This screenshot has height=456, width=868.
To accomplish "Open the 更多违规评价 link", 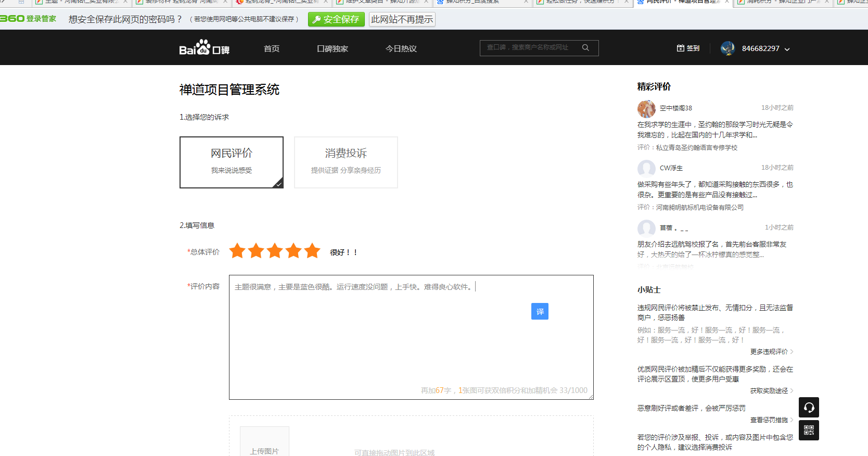I will [x=769, y=352].
